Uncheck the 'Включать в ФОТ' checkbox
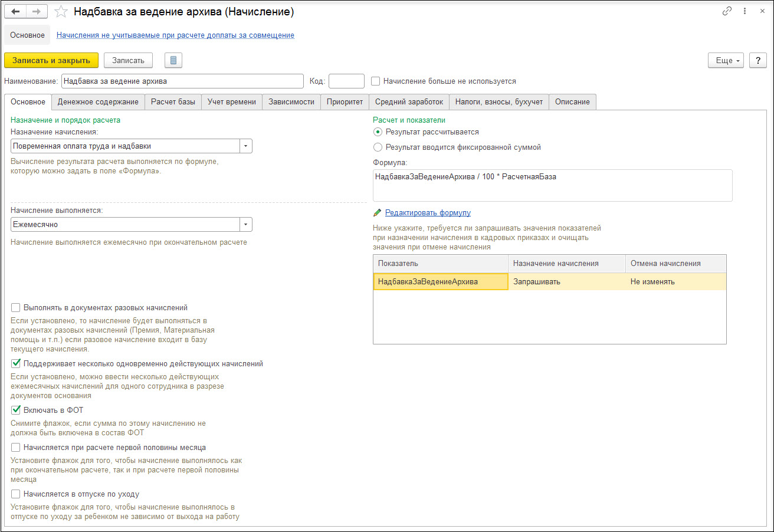 coord(16,410)
